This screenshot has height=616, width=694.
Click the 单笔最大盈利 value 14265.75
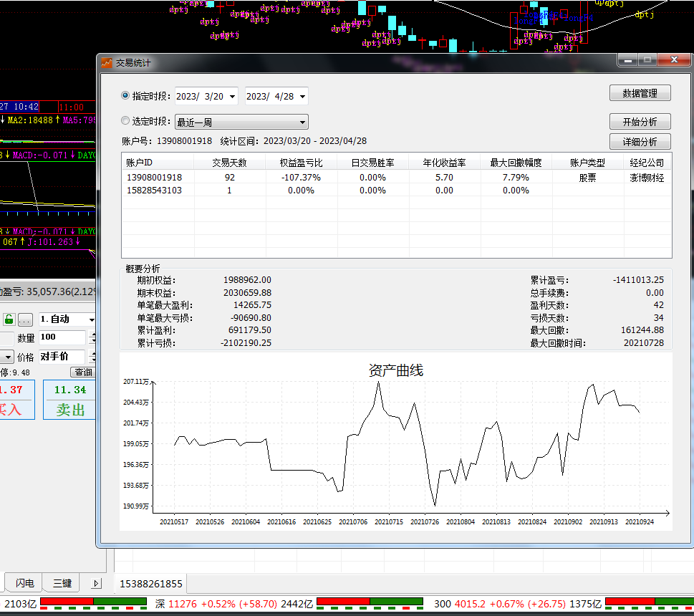(x=252, y=305)
